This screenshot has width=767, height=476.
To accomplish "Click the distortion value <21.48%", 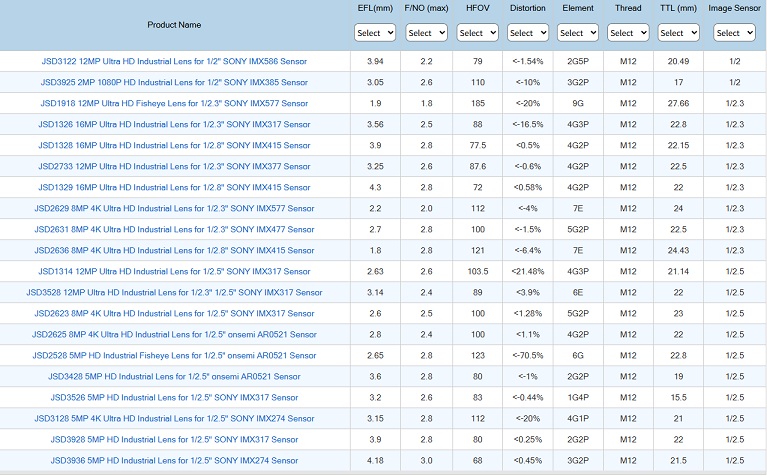I will pos(528,272).
